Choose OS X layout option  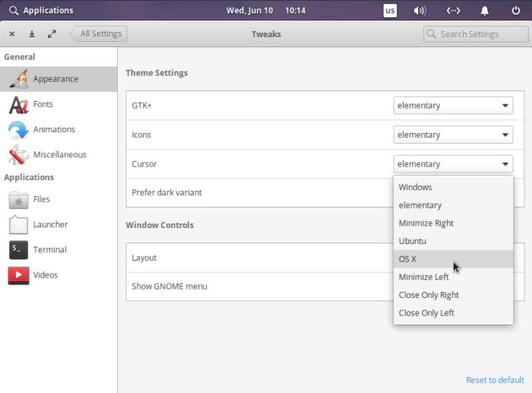point(408,259)
